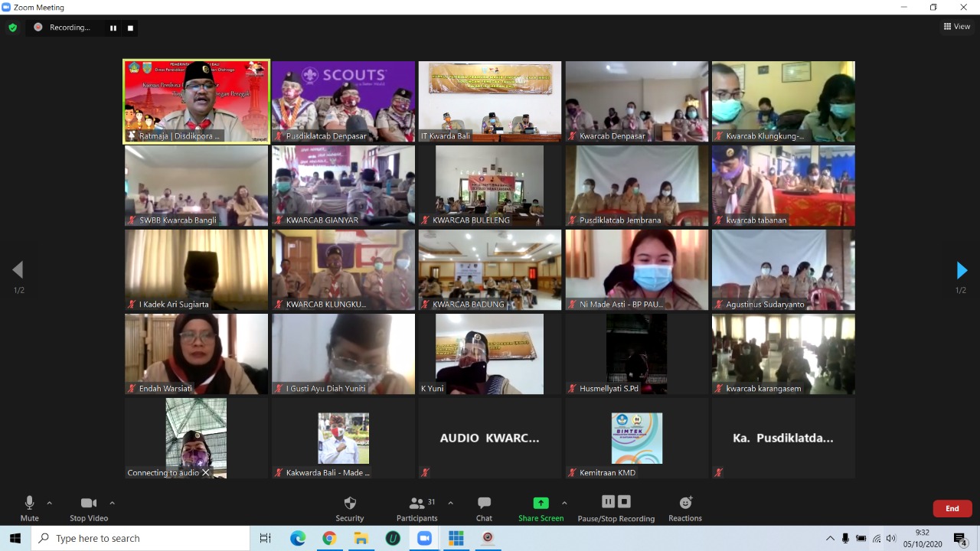
Task: Open the Participants panel
Action: pyautogui.click(x=417, y=504)
